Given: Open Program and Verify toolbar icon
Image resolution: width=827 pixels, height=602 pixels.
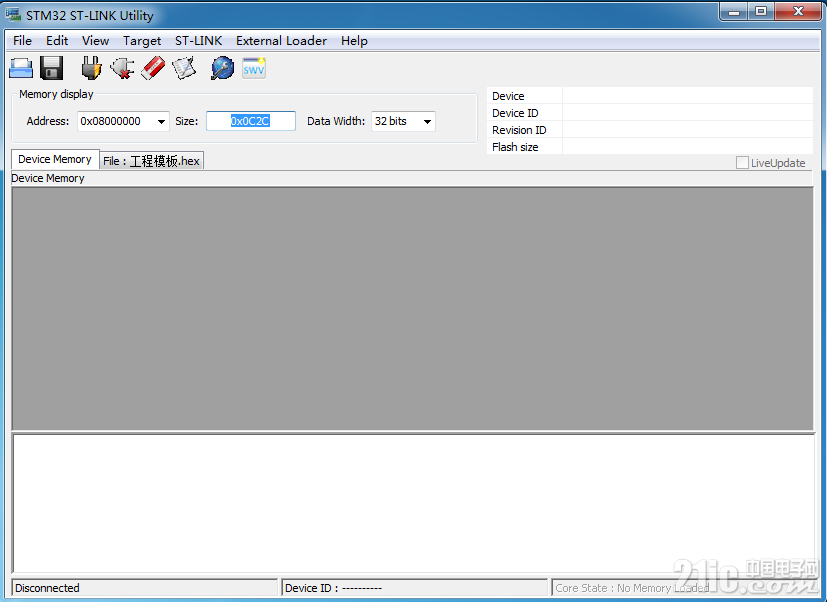Looking at the screenshot, I should (x=184, y=69).
